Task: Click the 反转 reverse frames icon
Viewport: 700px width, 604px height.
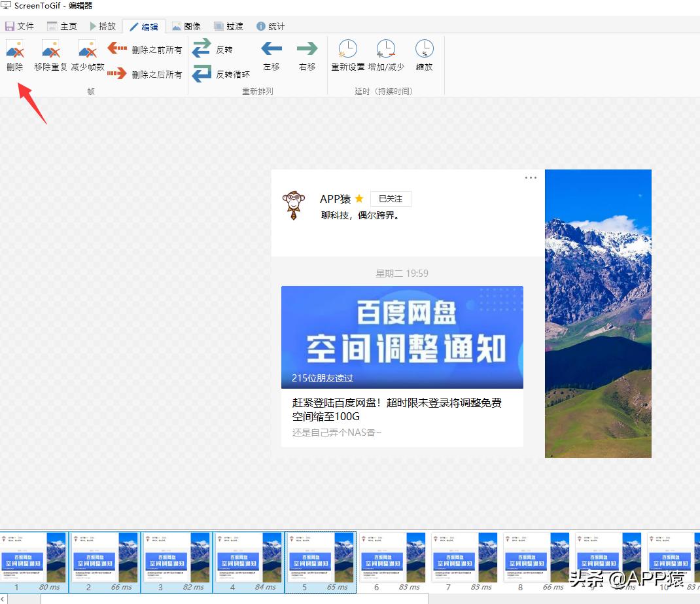Action: (201, 49)
